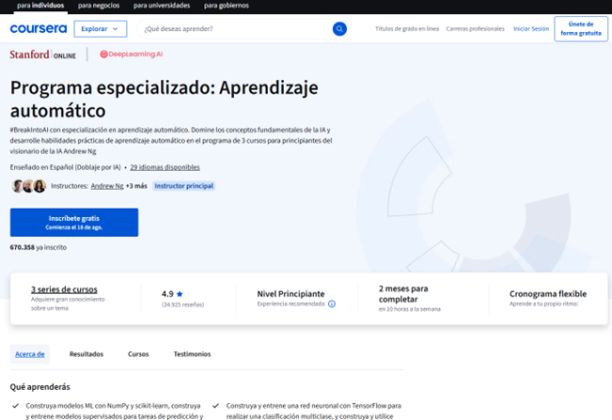Screen dimensions: 612x420
Task: Click Únete de forma gratuita button
Action: coord(582,29)
